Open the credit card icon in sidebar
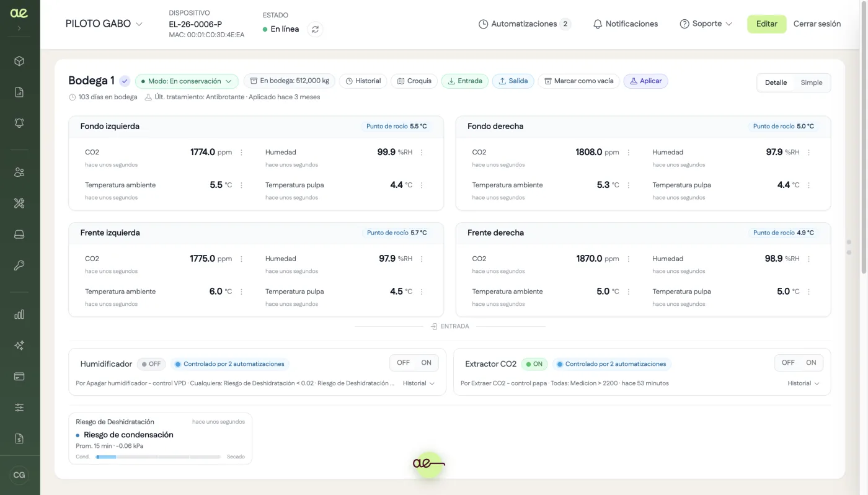This screenshot has width=868, height=495. (19, 377)
